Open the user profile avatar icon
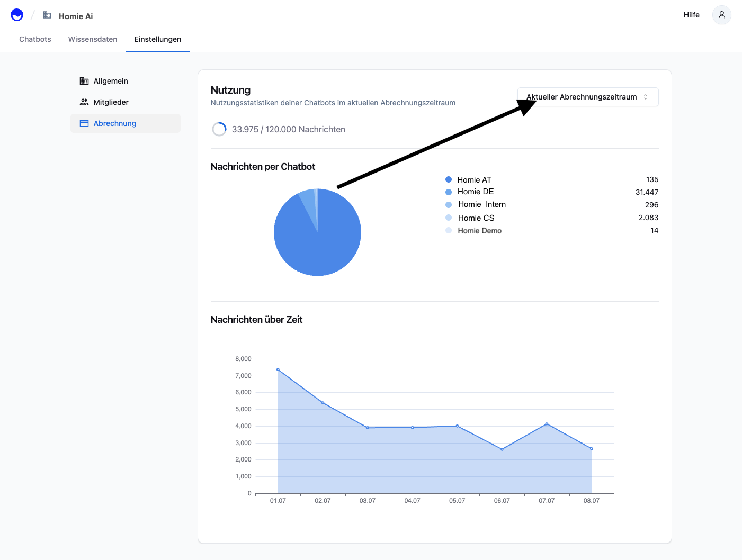This screenshot has height=560, width=742. pyautogui.click(x=721, y=15)
